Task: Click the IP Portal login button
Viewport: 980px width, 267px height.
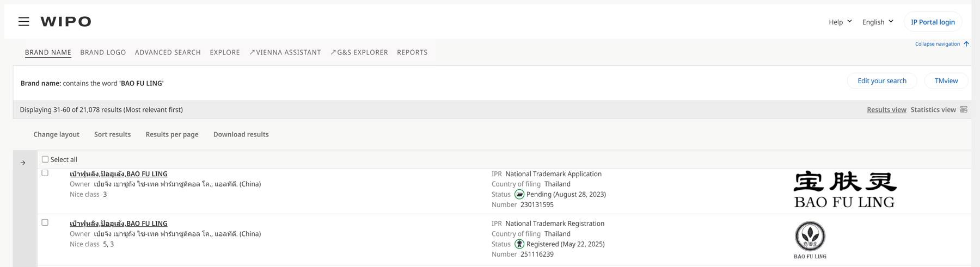Action: 933,22
